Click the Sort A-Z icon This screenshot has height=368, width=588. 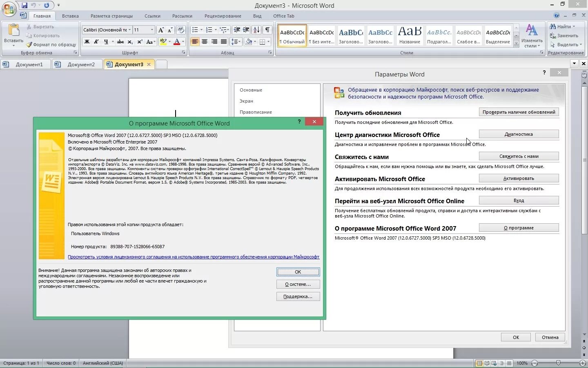[x=256, y=30]
